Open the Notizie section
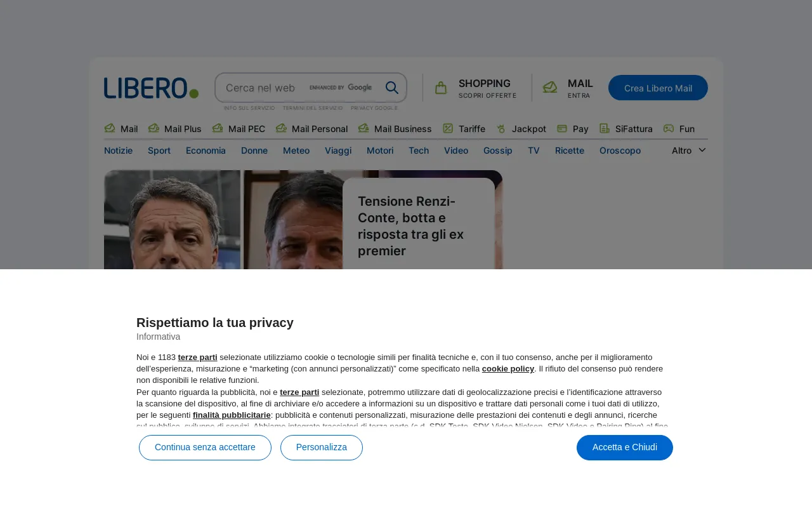The width and height of the screenshot is (812, 508). click(118, 150)
